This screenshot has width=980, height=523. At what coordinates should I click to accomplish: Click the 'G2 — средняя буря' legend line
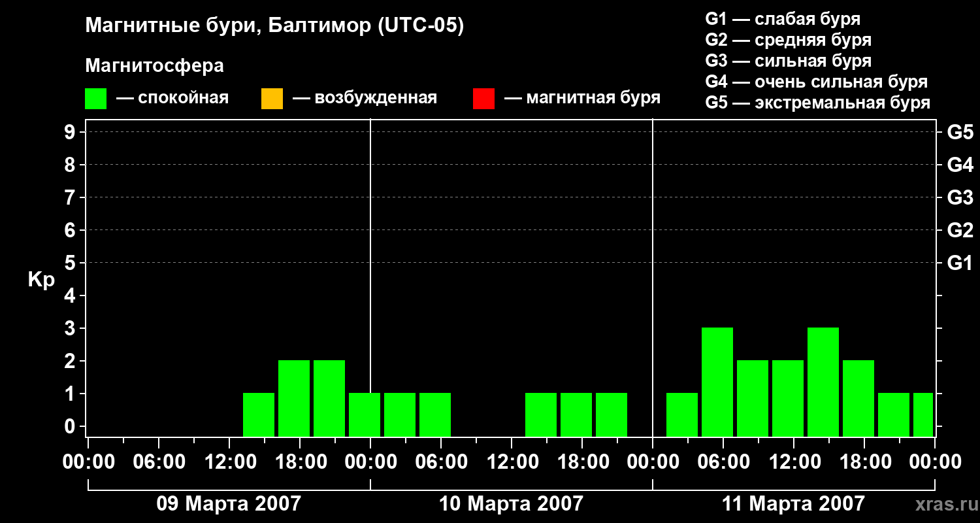click(x=789, y=40)
